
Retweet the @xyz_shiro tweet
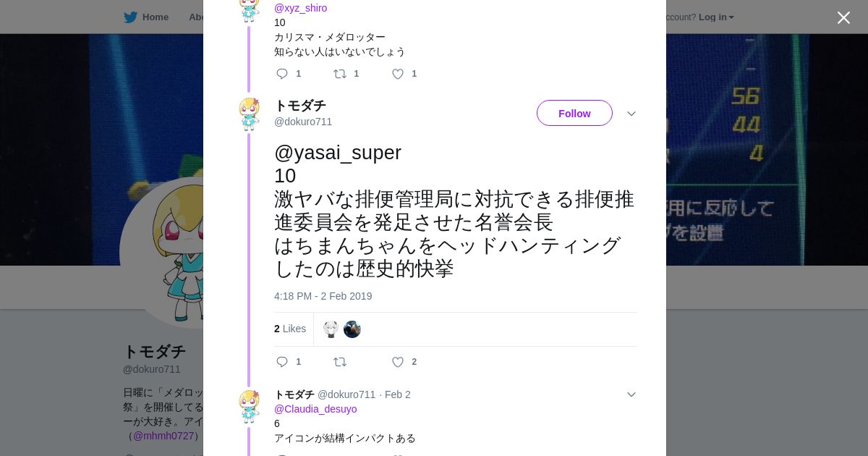340,74
